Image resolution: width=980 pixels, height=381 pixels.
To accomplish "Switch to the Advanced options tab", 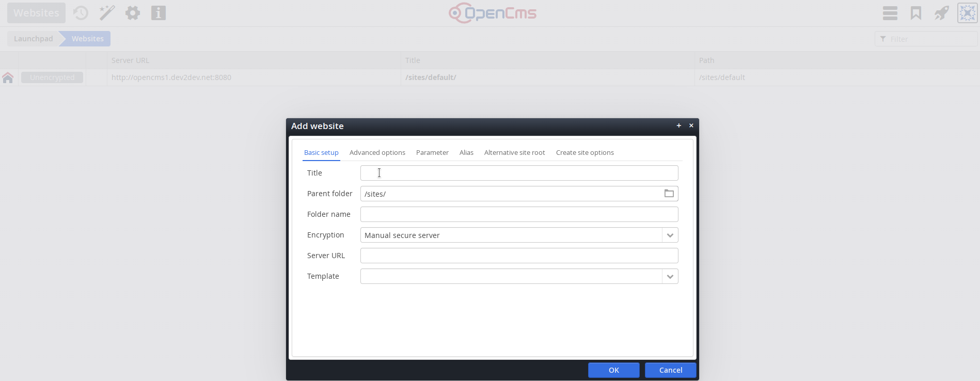I will pyautogui.click(x=377, y=153).
